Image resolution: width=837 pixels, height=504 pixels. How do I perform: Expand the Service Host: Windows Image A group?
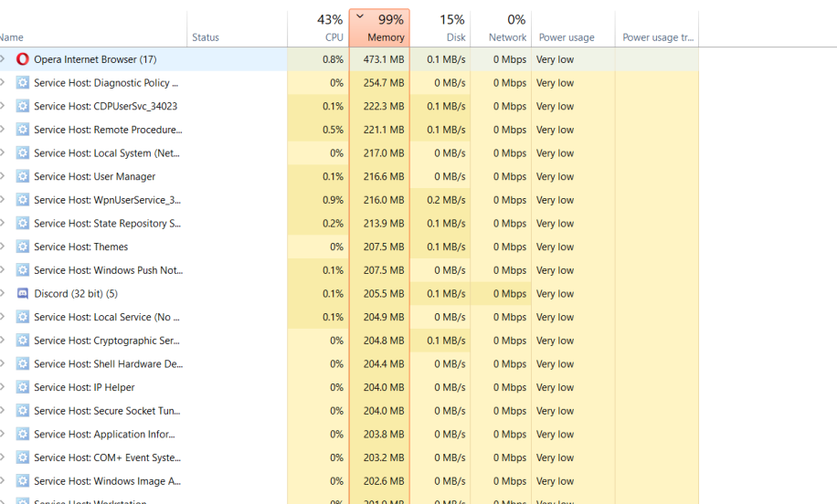2,480
